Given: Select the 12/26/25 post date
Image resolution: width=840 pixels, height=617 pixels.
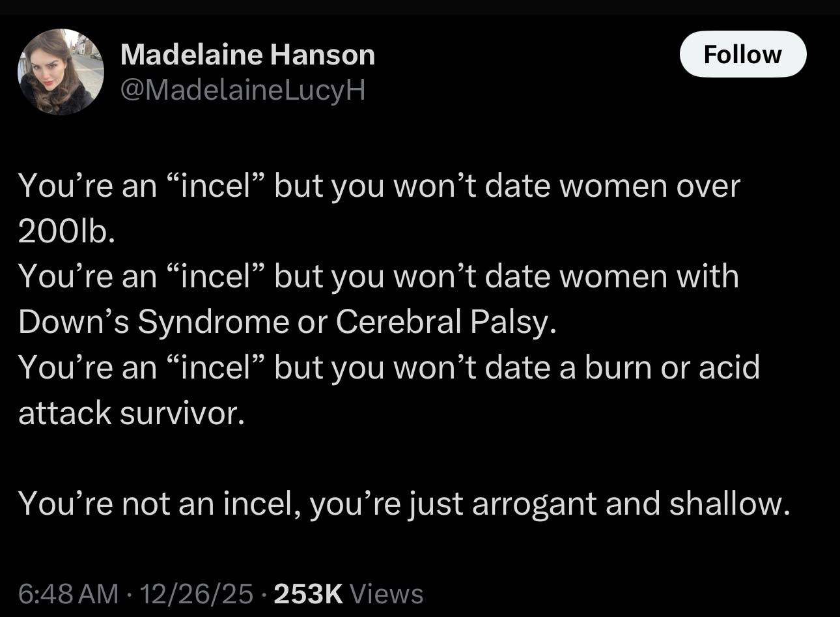Looking at the screenshot, I should point(196,594).
